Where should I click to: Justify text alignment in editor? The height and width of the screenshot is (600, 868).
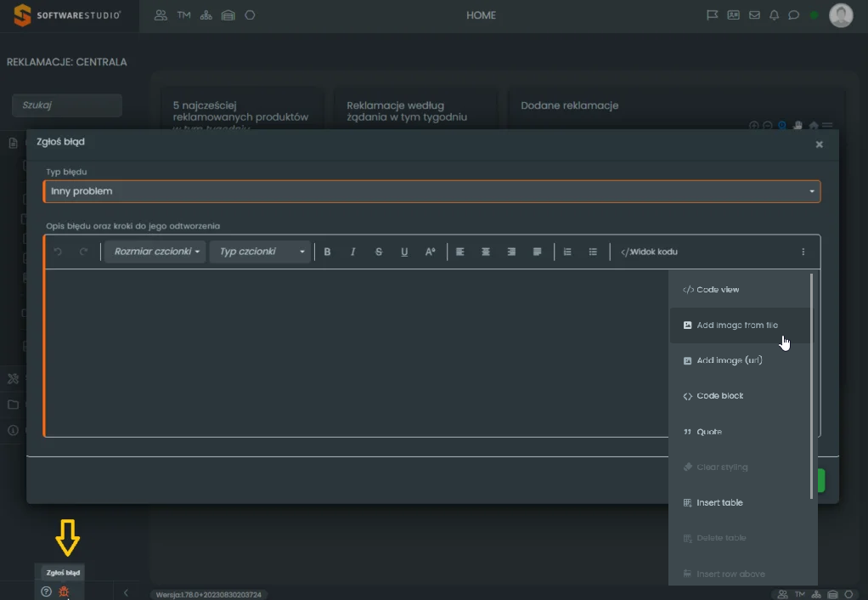pos(537,252)
